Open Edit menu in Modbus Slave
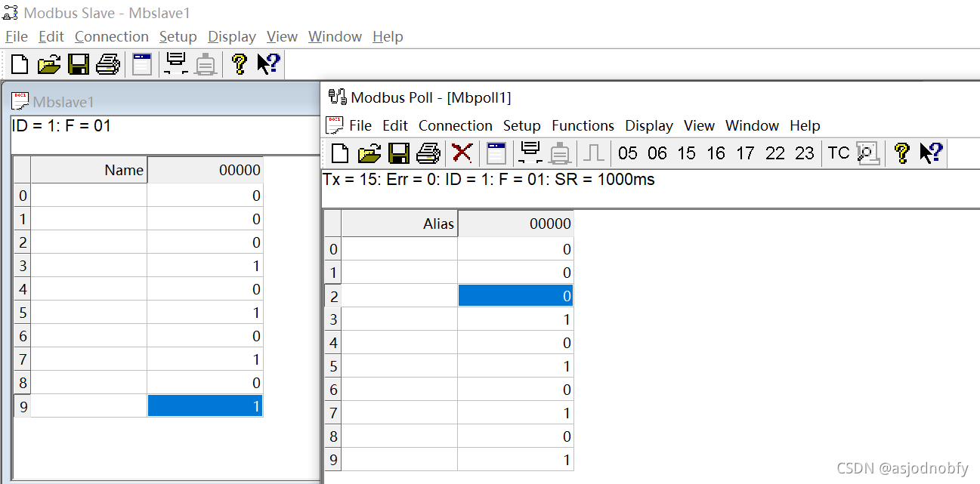The image size is (980, 484). tap(51, 36)
